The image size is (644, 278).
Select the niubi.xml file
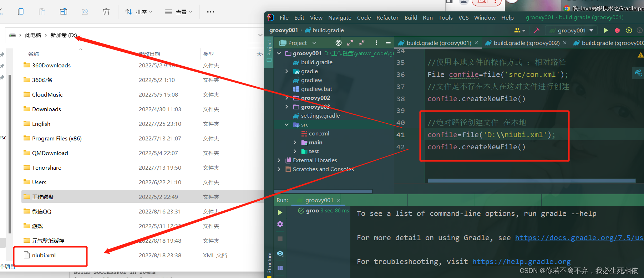coord(44,255)
